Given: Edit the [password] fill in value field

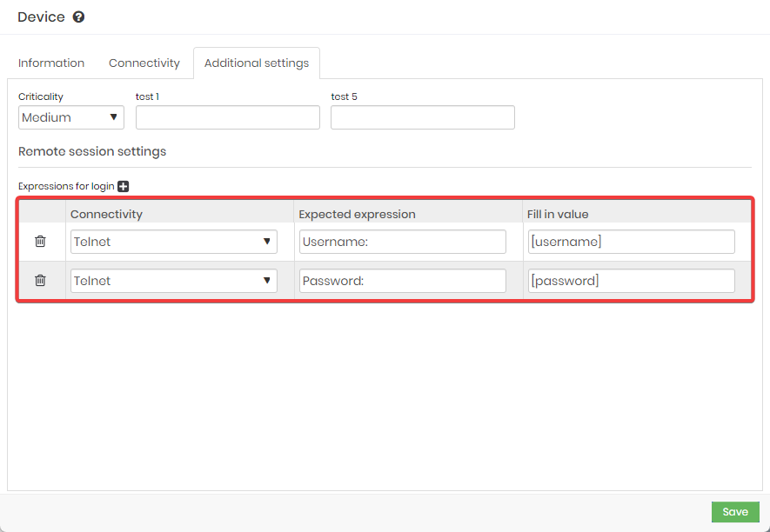Looking at the screenshot, I should 632,281.
